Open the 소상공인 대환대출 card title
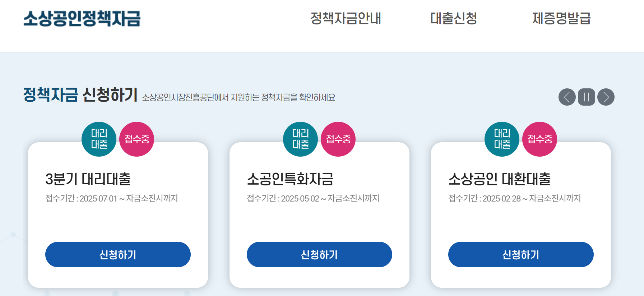This screenshot has height=296, width=644. [x=499, y=179]
